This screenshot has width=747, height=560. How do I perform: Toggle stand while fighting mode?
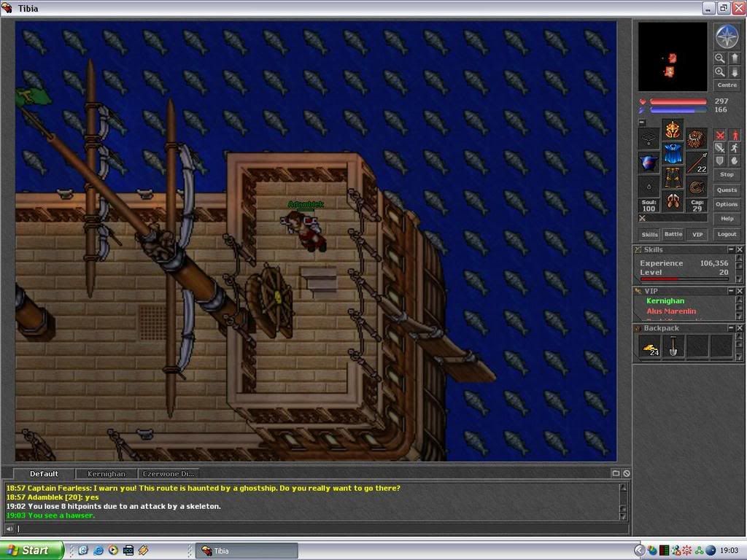735,136
